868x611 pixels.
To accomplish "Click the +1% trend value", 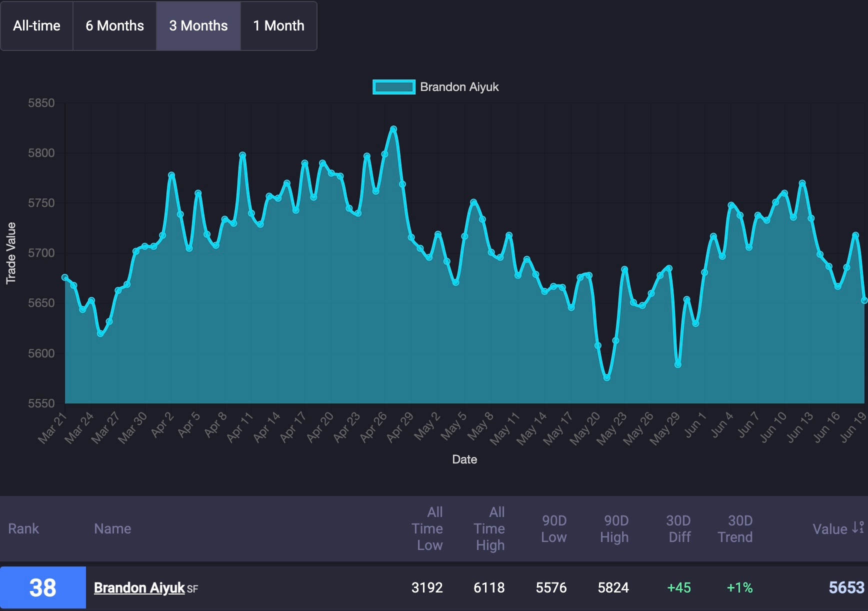I will coord(739,587).
